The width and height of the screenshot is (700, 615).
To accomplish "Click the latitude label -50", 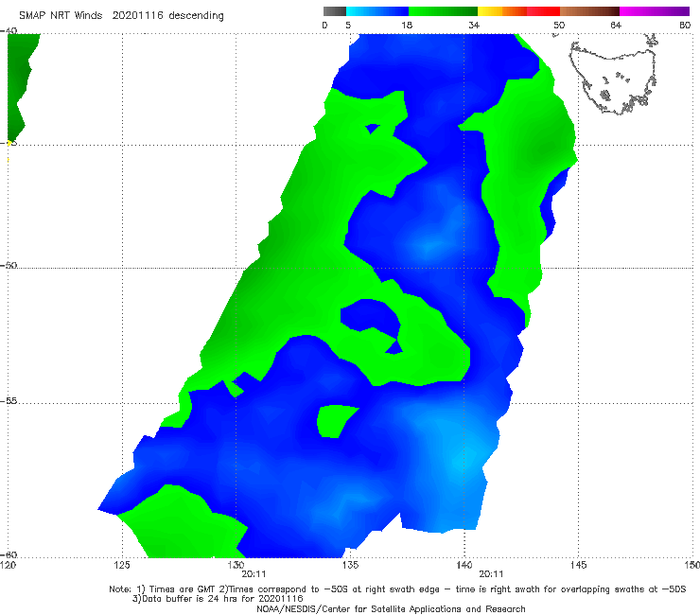I will coord(9,265).
